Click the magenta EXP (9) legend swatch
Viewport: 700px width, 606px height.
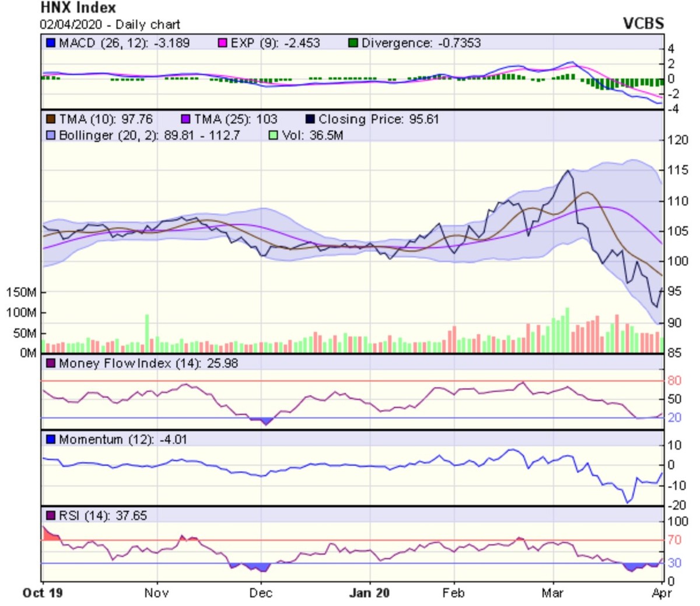(x=222, y=43)
